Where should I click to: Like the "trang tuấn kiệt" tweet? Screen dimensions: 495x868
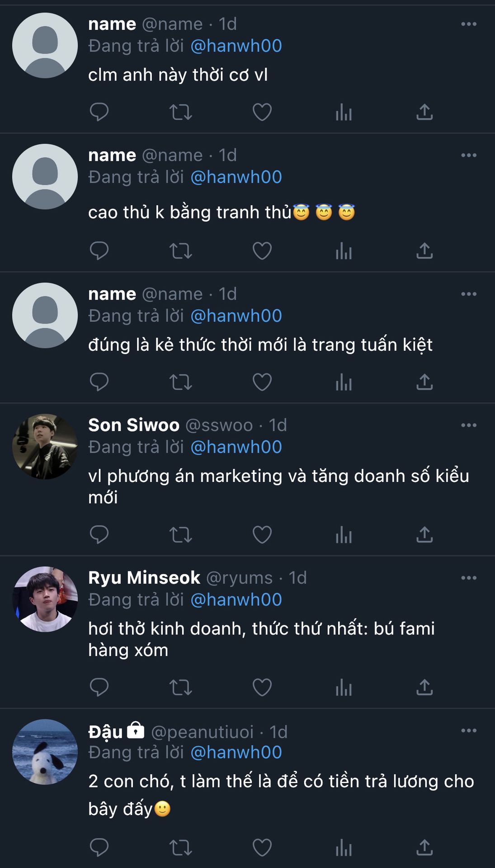tap(262, 382)
